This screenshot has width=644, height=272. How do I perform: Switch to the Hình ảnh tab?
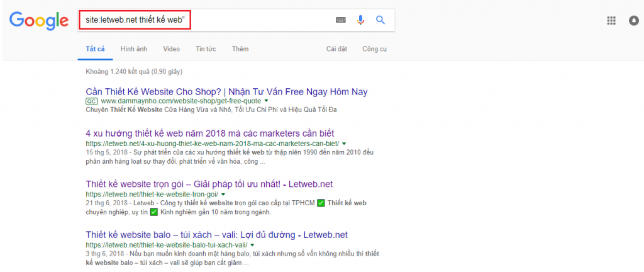tap(134, 49)
